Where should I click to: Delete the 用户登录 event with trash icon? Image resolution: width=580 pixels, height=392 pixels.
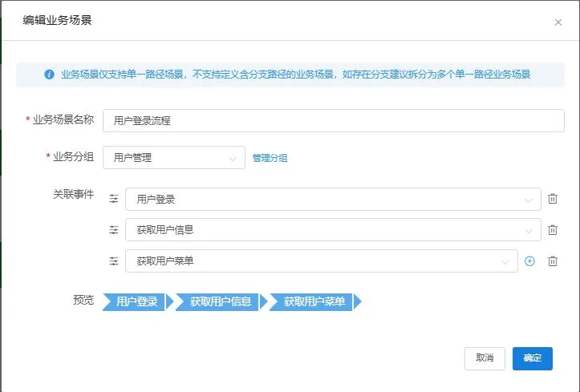[x=553, y=198]
